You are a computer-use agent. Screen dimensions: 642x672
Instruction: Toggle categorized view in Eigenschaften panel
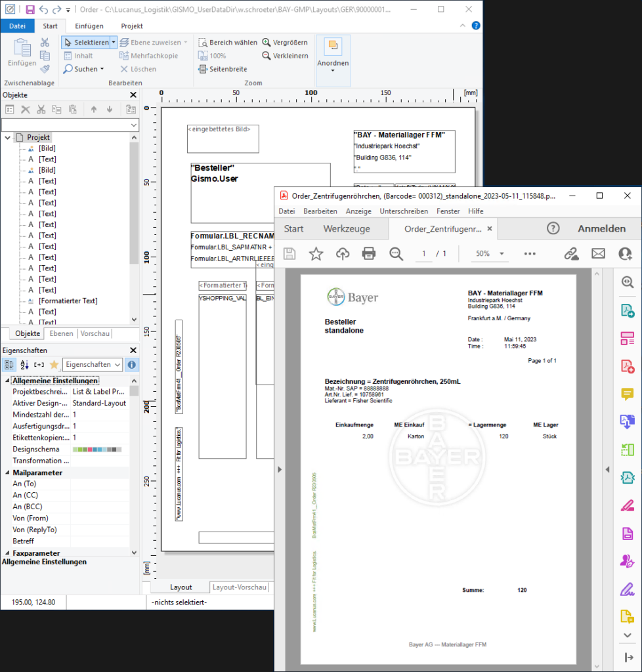coord(9,365)
